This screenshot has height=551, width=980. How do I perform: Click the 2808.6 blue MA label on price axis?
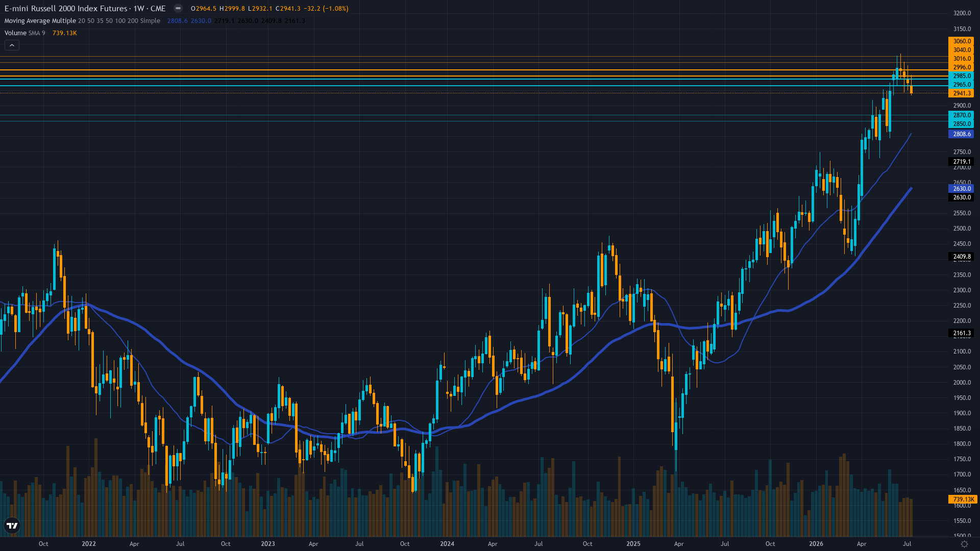coord(961,134)
